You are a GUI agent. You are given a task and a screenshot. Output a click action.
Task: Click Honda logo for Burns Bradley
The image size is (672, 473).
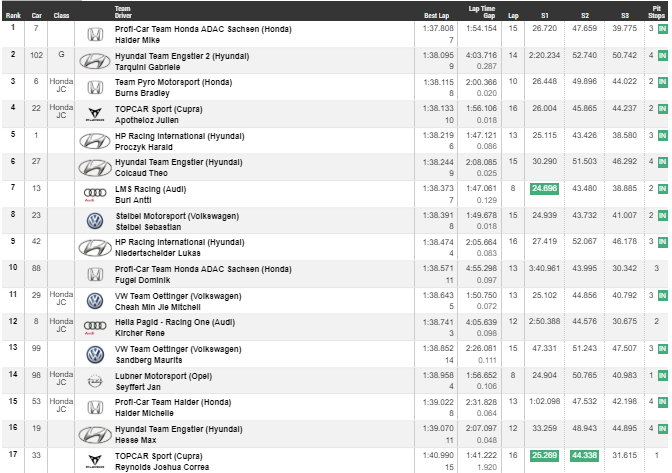pos(95,88)
